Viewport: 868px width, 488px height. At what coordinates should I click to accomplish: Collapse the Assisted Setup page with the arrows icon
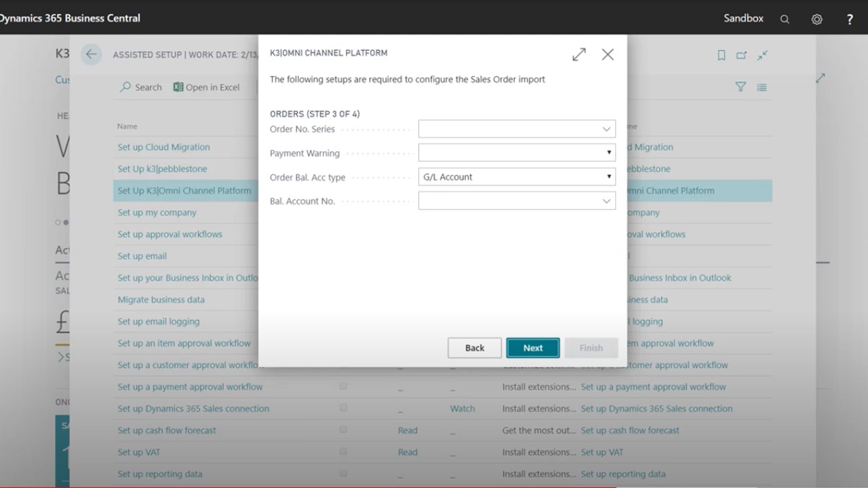coord(762,56)
